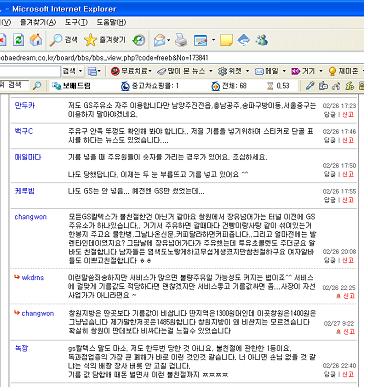Click the magnifier 검색 toolbar button
This screenshot has width=368, height=391.
coord(63,40)
